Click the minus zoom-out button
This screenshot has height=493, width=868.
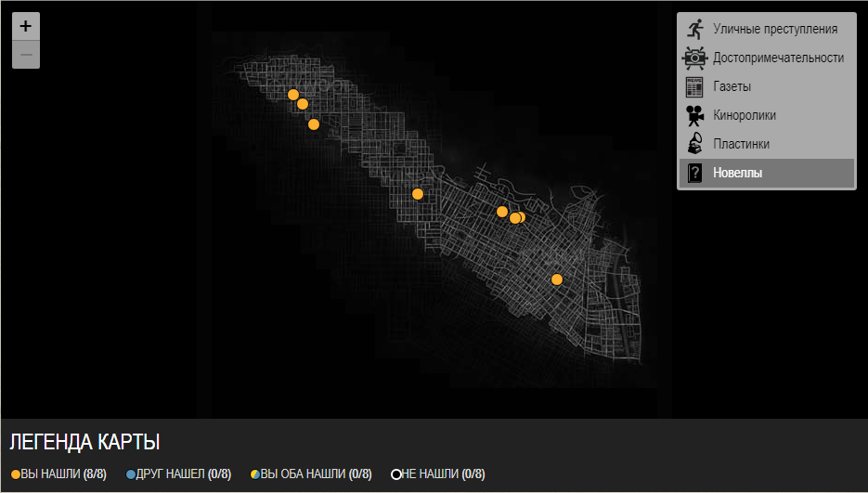click(26, 55)
